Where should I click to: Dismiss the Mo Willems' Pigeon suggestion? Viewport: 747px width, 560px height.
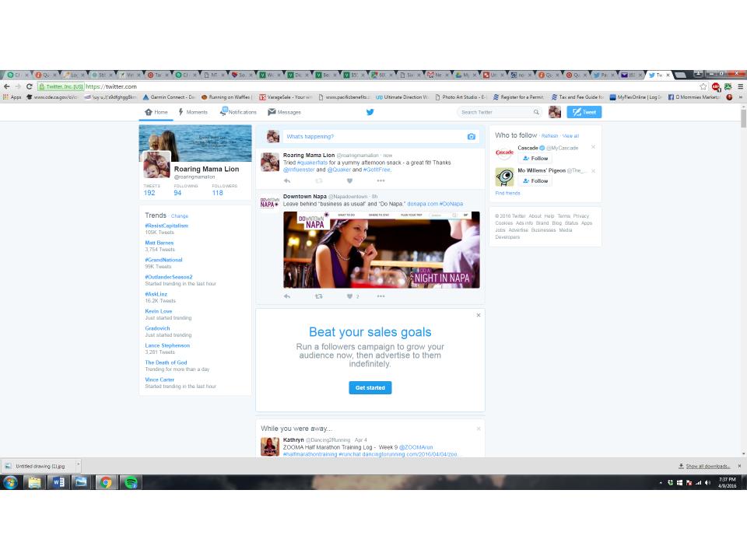593,170
